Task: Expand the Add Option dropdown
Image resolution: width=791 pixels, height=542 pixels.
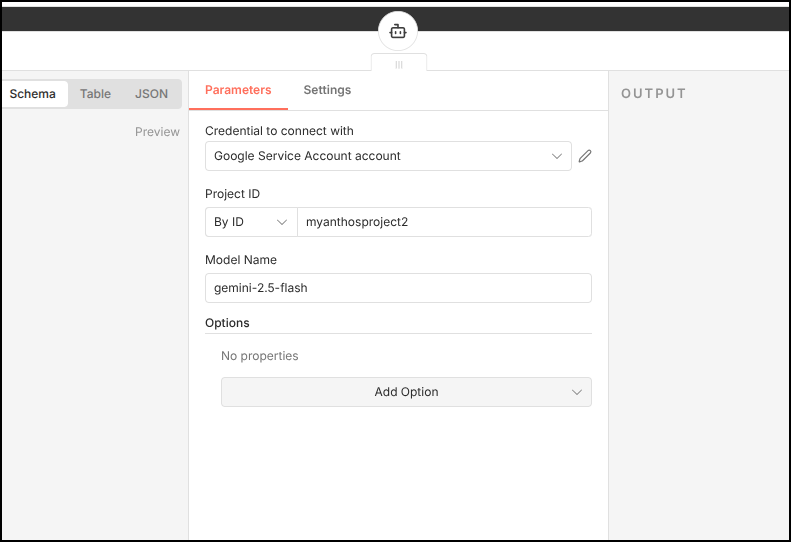Action: 406,392
